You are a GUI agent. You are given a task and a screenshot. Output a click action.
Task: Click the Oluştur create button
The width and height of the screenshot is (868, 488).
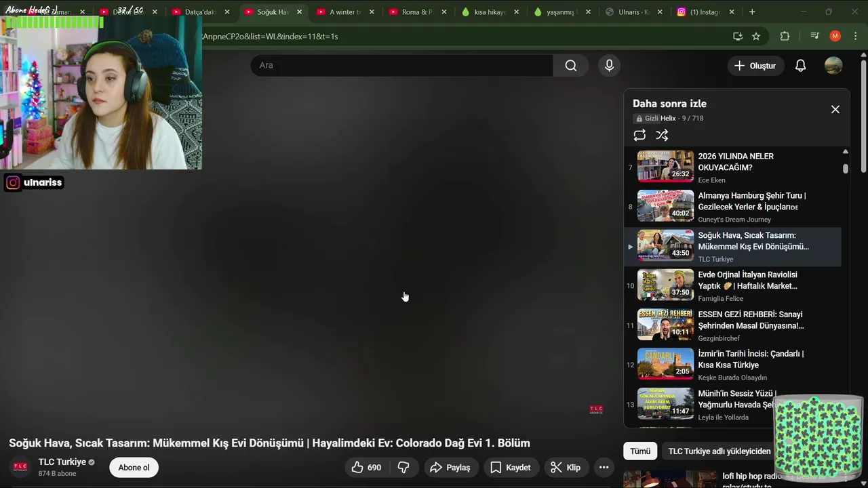[755, 66]
